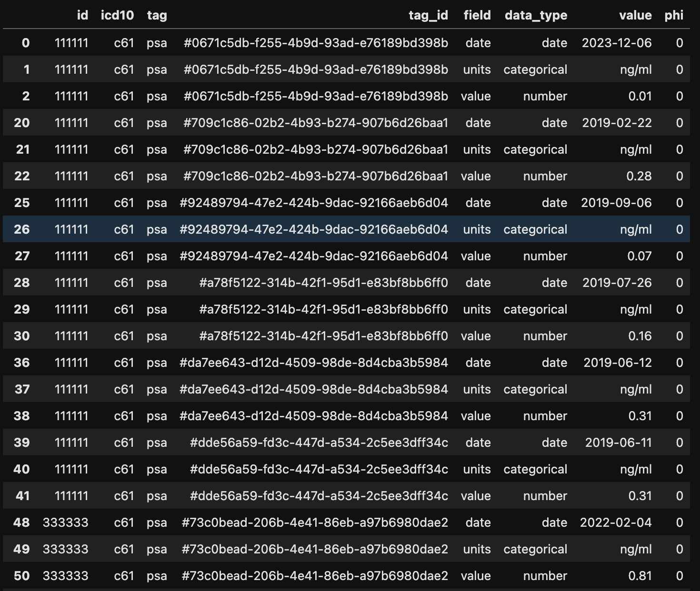Select the 'tag_id' column header
Image resolution: width=700 pixels, height=591 pixels.
(428, 15)
